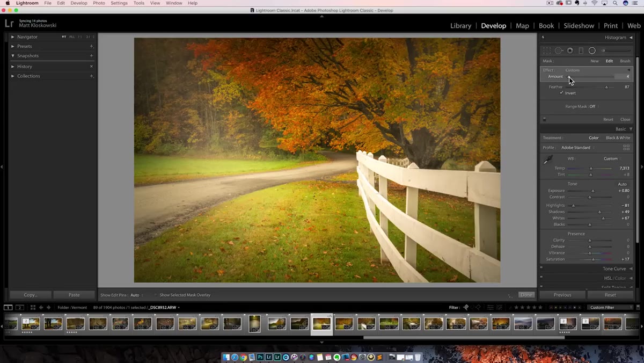Choose the Black & White treatment

pyautogui.click(x=618, y=137)
